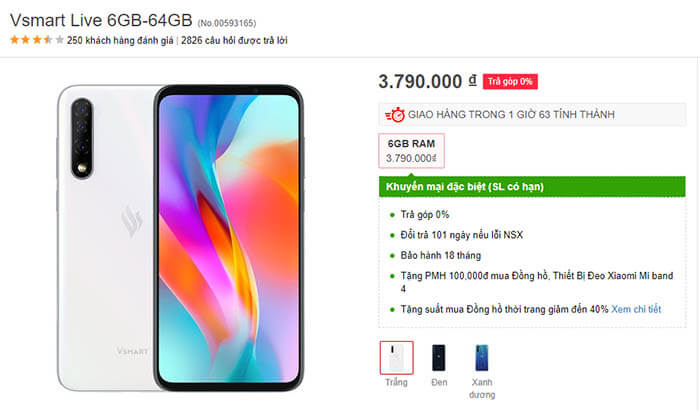Click the main Vsmart Live phone image

pos(181,238)
